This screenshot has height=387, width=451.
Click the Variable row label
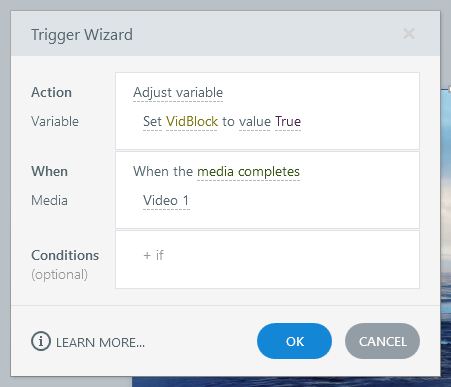(55, 121)
